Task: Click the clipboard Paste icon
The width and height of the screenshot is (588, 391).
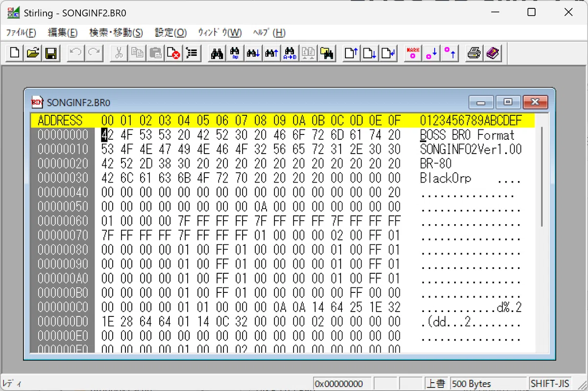Action: 155,53
